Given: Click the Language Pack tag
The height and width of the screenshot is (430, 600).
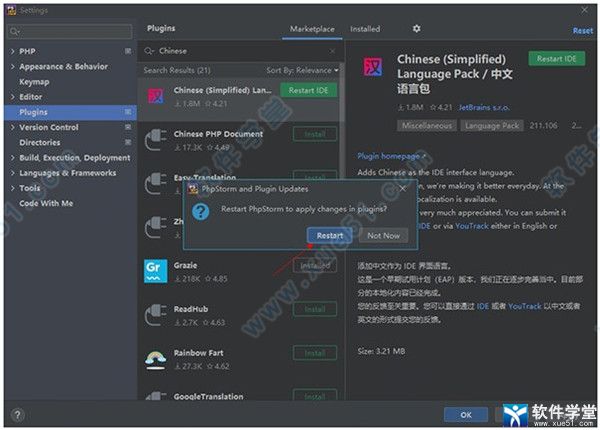Looking at the screenshot, I should pyautogui.click(x=492, y=126).
